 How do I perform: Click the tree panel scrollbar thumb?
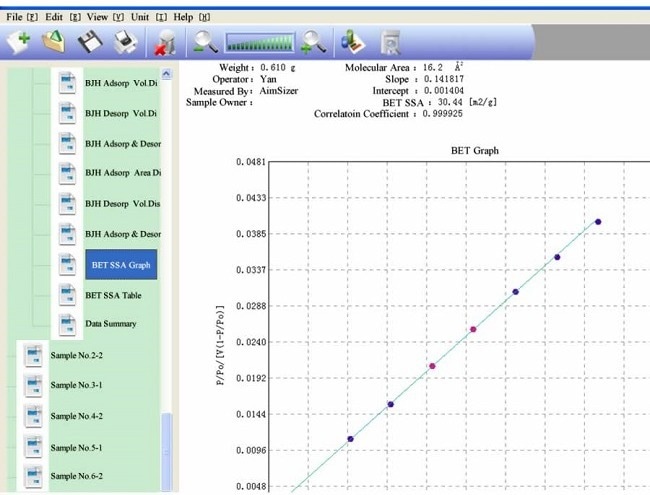pyautogui.click(x=166, y=452)
